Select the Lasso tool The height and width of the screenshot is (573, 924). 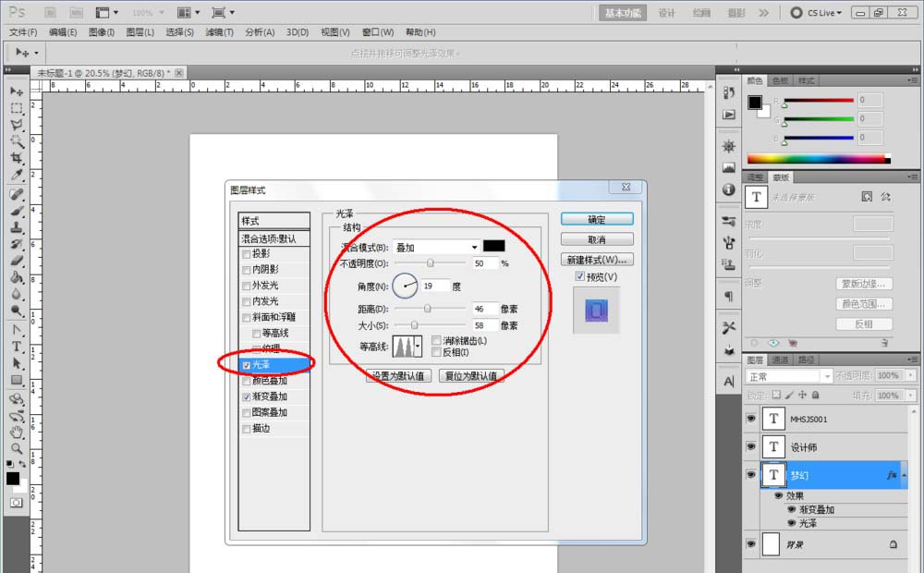(x=17, y=125)
